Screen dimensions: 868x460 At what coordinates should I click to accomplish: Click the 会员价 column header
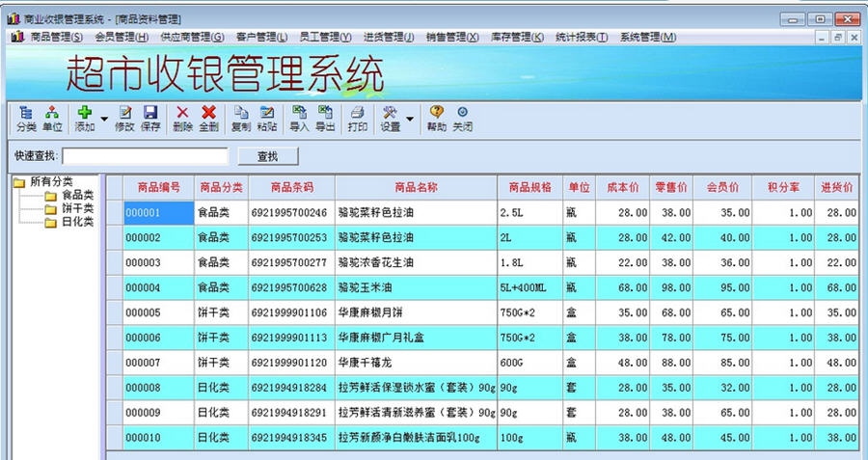coord(722,188)
